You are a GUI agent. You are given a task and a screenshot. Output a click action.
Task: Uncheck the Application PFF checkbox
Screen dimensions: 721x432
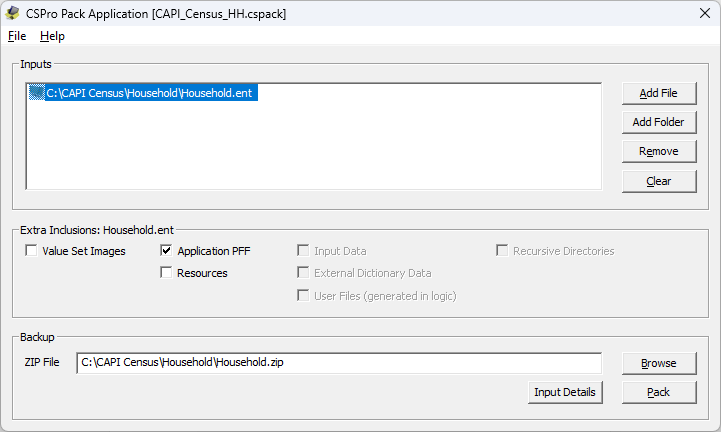167,251
